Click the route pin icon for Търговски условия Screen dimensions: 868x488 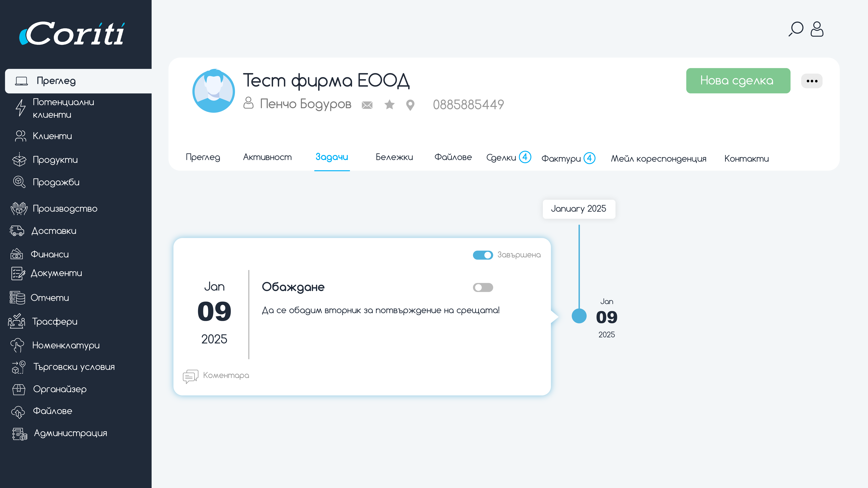[19, 367]
